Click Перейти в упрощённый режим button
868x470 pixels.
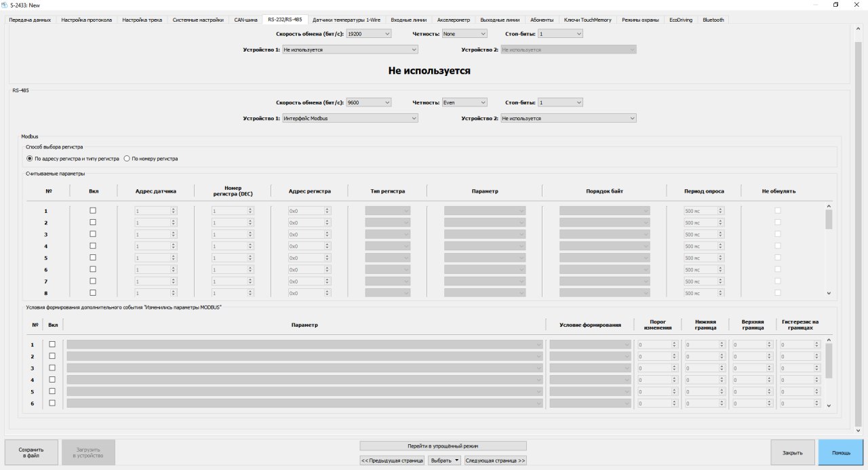pyautogui.click(x=443, y=446)
